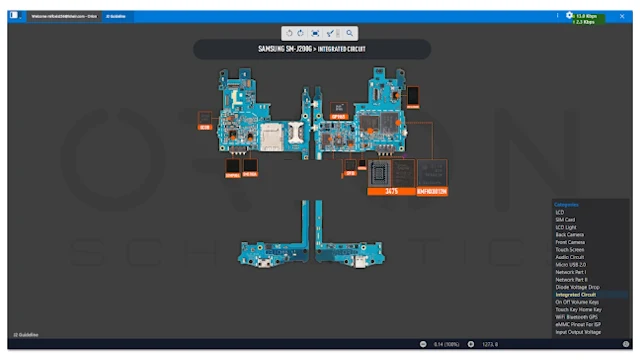Screen dimensions: 640x360
Task: Show the On Off Volume Keys category
Action: point(577,302)
